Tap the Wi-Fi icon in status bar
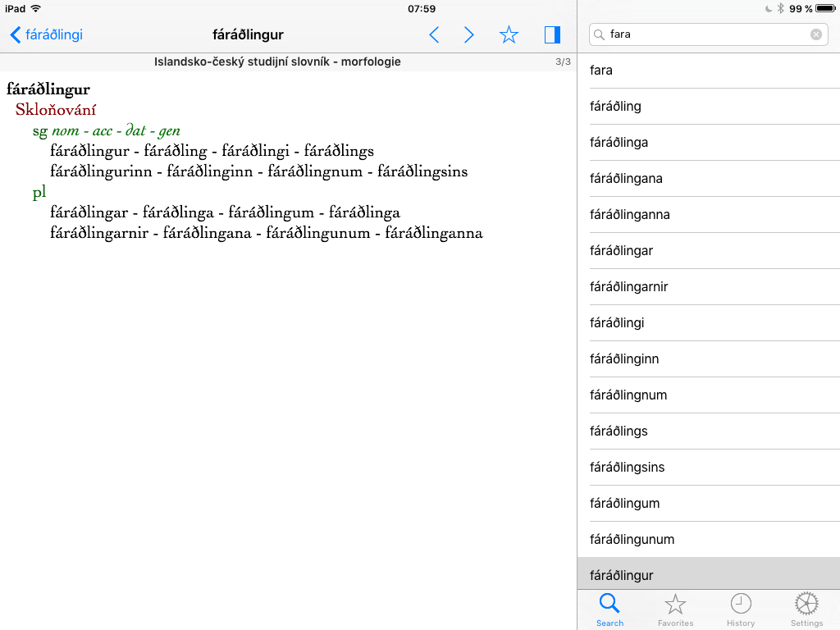840x630 pixels. coord(36,8)
